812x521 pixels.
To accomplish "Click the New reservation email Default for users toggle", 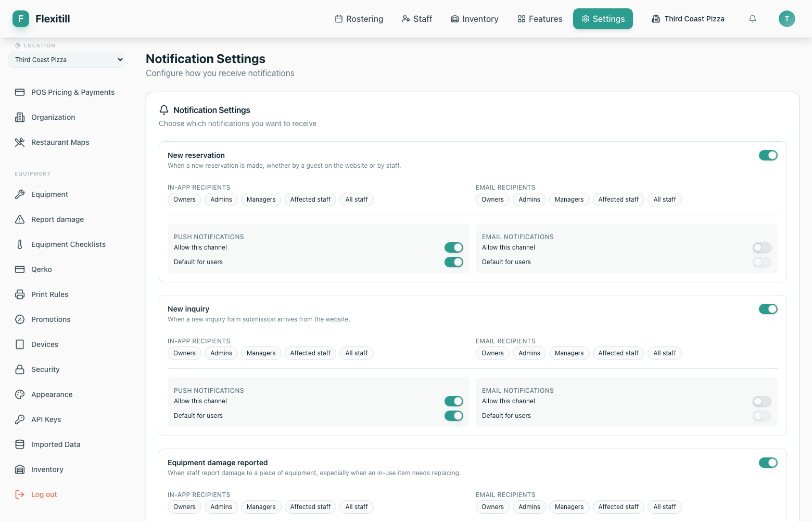I will (762, 262).
